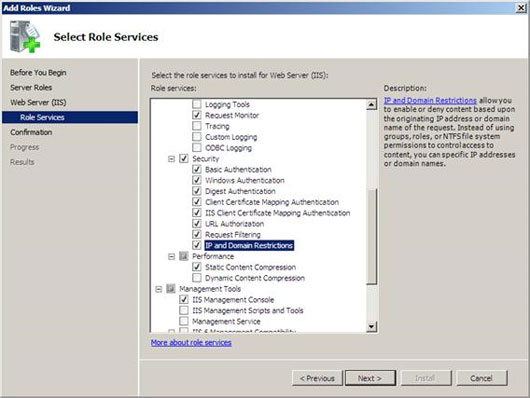This screenshot has width=530, height=398.
Task: Select the Basic Authentication label
Action: [238, 169]
